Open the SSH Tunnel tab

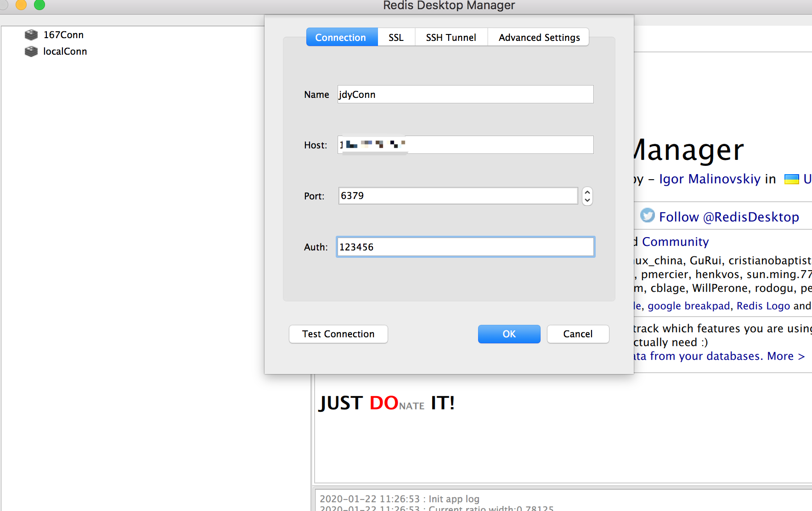451,37
